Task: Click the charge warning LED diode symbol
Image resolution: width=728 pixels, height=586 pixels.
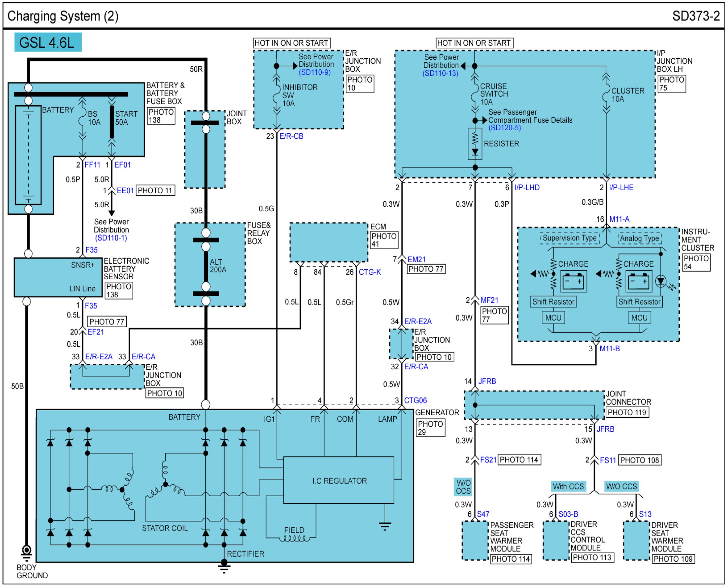Action: [x=661, y=281]
